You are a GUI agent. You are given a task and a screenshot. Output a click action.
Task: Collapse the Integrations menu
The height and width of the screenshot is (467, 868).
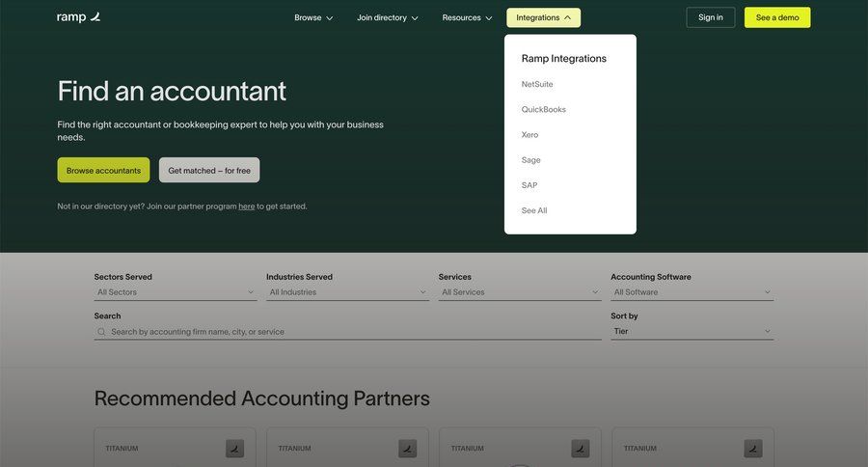point(543,17)
